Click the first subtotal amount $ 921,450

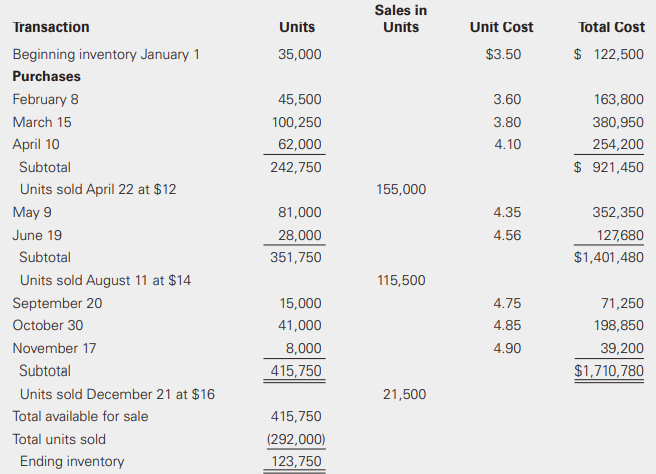coord(609,167)
